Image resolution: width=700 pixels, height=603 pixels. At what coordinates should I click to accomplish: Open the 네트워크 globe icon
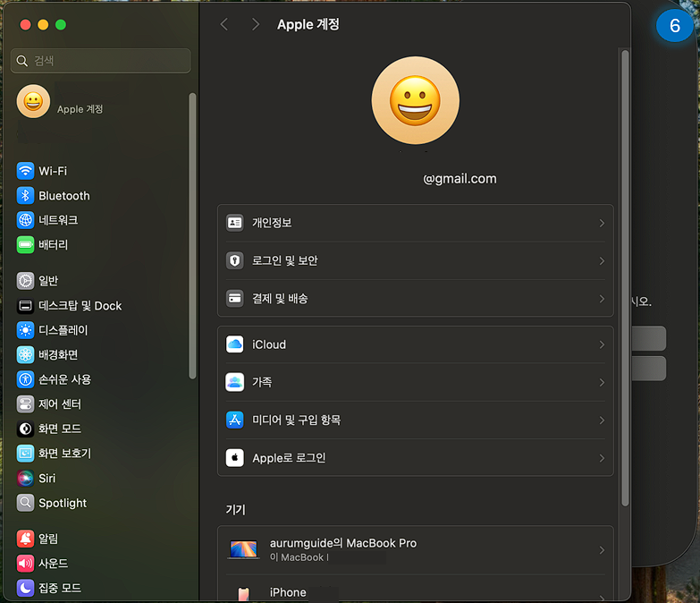click(25, 220)
